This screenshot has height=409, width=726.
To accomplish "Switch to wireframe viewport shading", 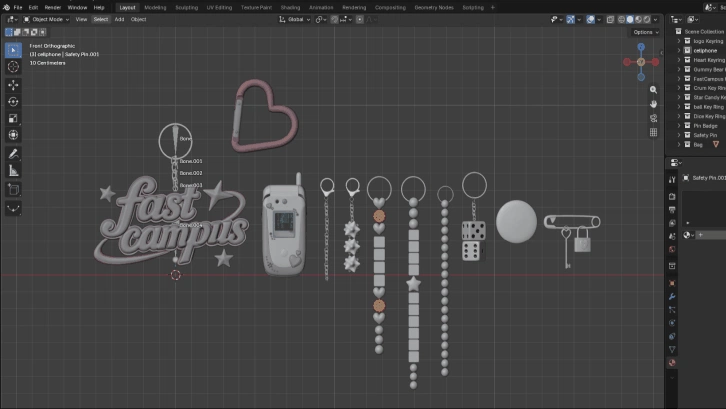I will pos(621,19).
